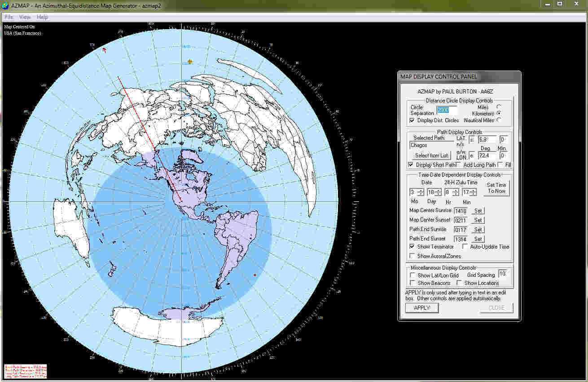Click the Map Center Sunset value 0211
This screenshot has height=382, width=588.
461,220
